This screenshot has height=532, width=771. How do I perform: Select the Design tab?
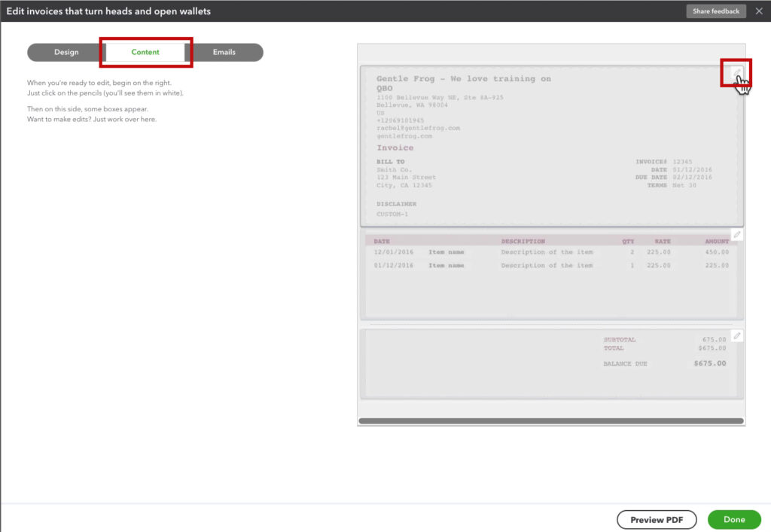pos(66,52)
